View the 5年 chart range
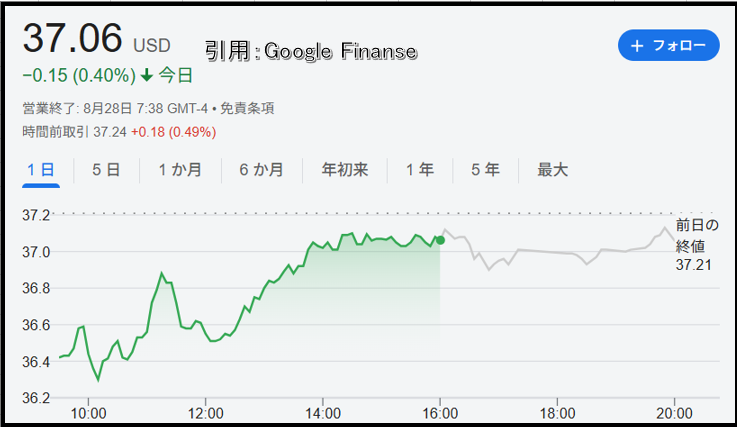Screen dimensions: 737x427 click(486, 170)
